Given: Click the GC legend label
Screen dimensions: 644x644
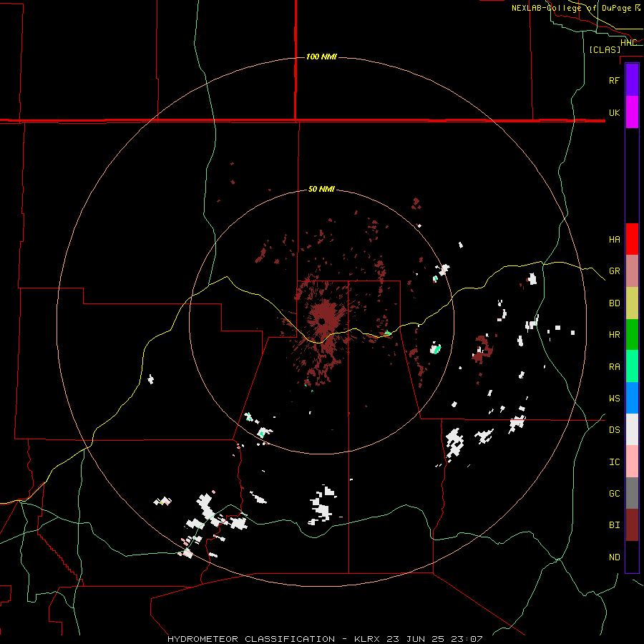Looking at the screenshot, I should (614, 494).
